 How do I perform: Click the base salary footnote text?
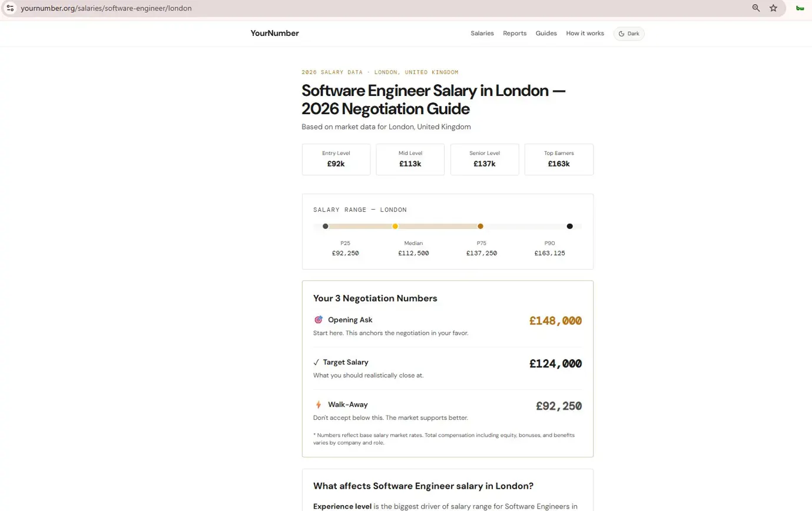tap(444, 439)
